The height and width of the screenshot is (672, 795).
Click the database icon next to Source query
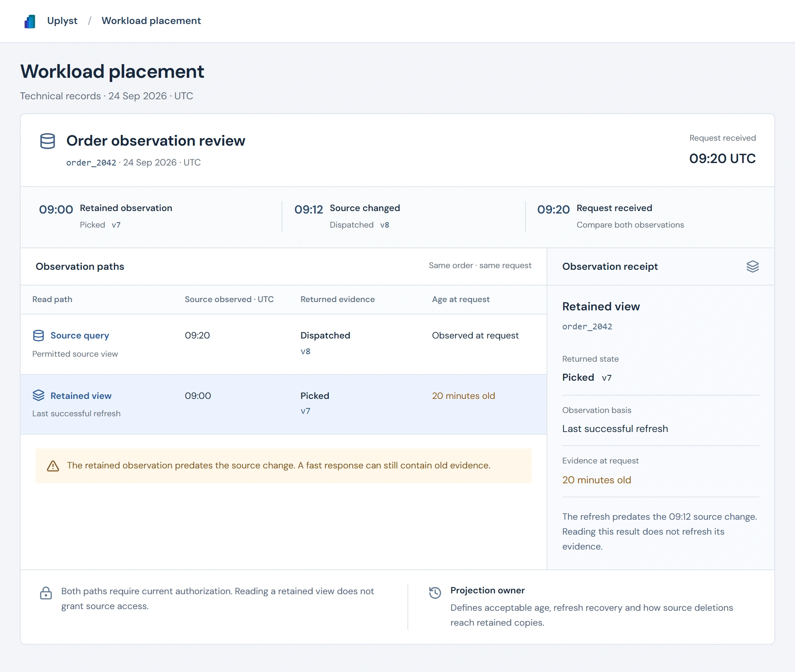pos(39,336)
